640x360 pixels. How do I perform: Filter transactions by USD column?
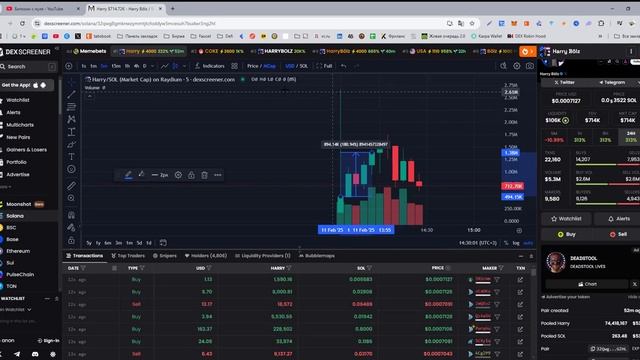pyautogui.click(x=209, y=268)
